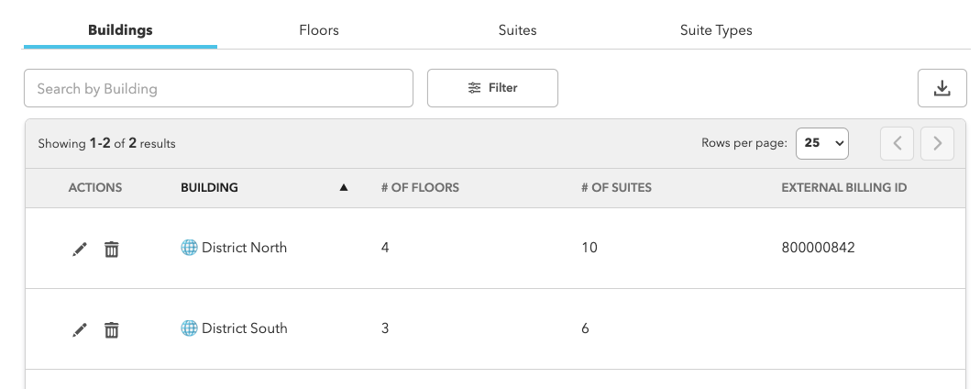
Task: Click the globe icon beside District North
Action: click(189, 248)
